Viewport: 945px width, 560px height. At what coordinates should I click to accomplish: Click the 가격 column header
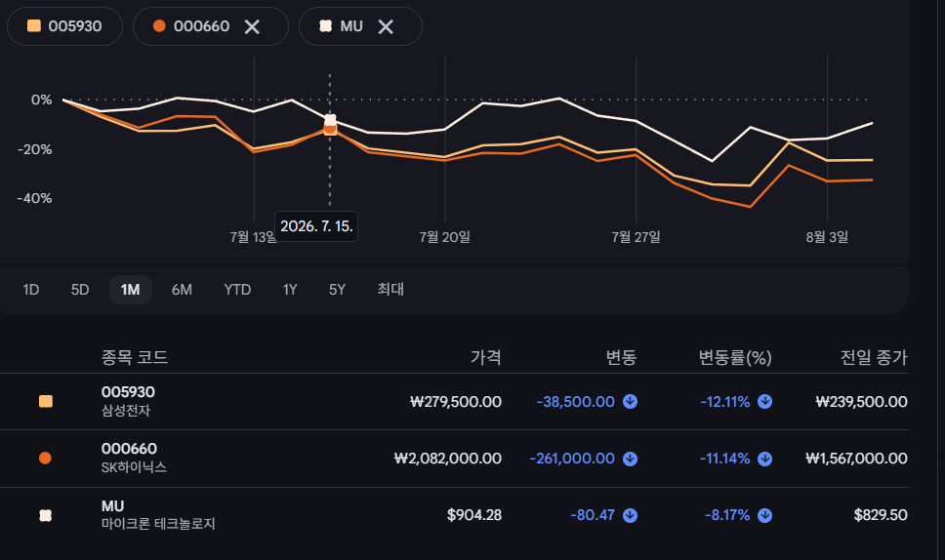[x=486, y=358]
